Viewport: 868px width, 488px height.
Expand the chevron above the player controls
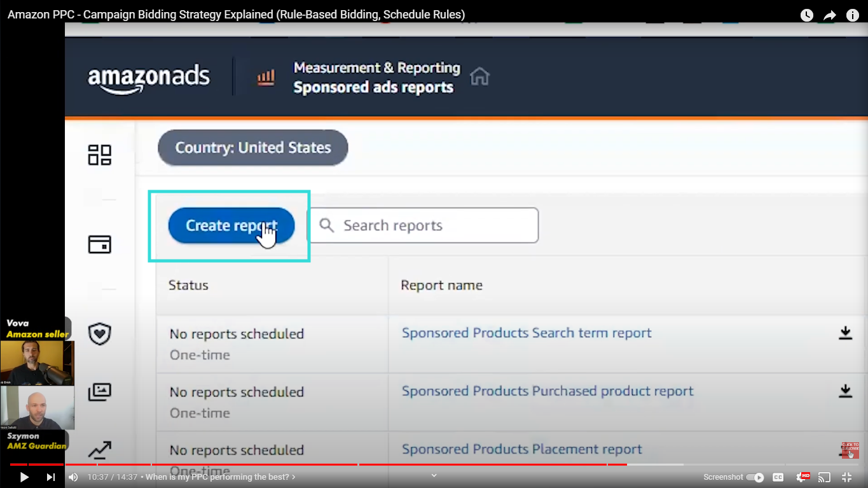tap(434, 475)
